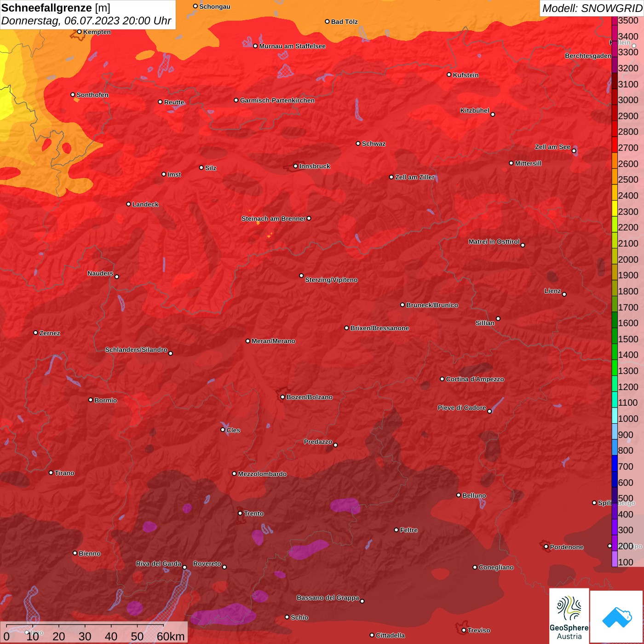Screen dimensions: 644x644
Task: Select the '100' legend value
Action: (x=626, y=562)
